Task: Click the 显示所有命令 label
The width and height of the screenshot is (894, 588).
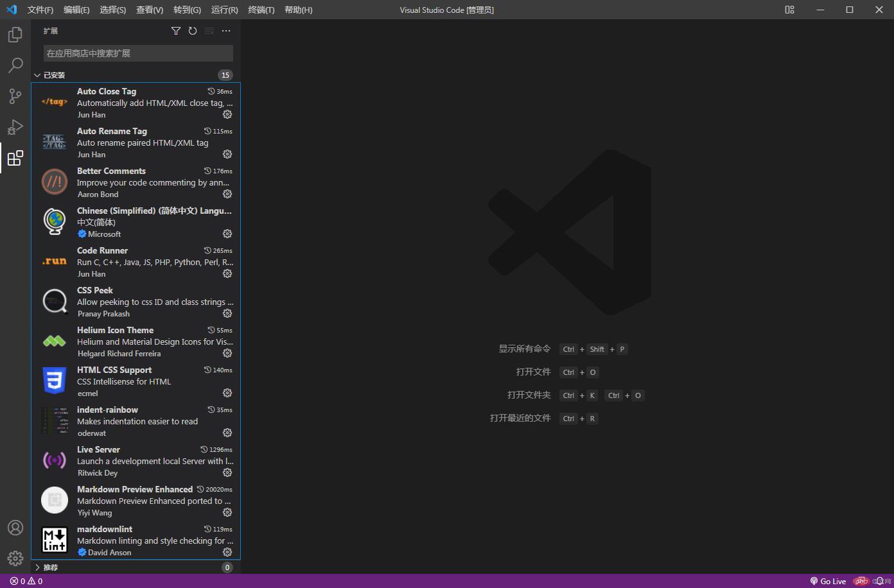Action: (x=525, y=349)
